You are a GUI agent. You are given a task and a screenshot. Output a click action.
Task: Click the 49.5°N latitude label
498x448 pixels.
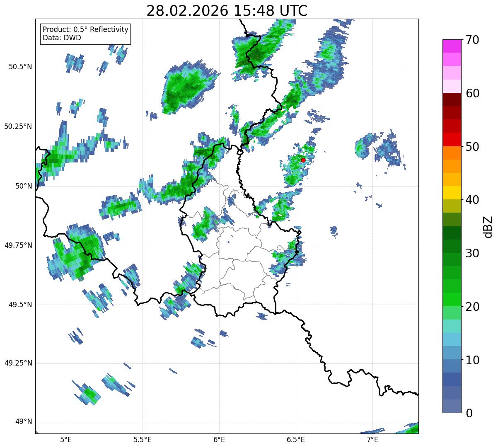20,305
